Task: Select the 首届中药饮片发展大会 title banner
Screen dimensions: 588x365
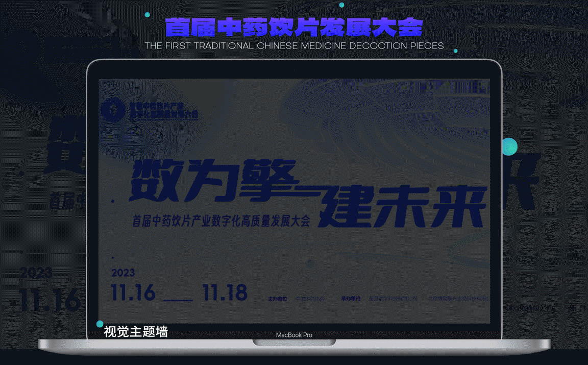Action: 293,29
